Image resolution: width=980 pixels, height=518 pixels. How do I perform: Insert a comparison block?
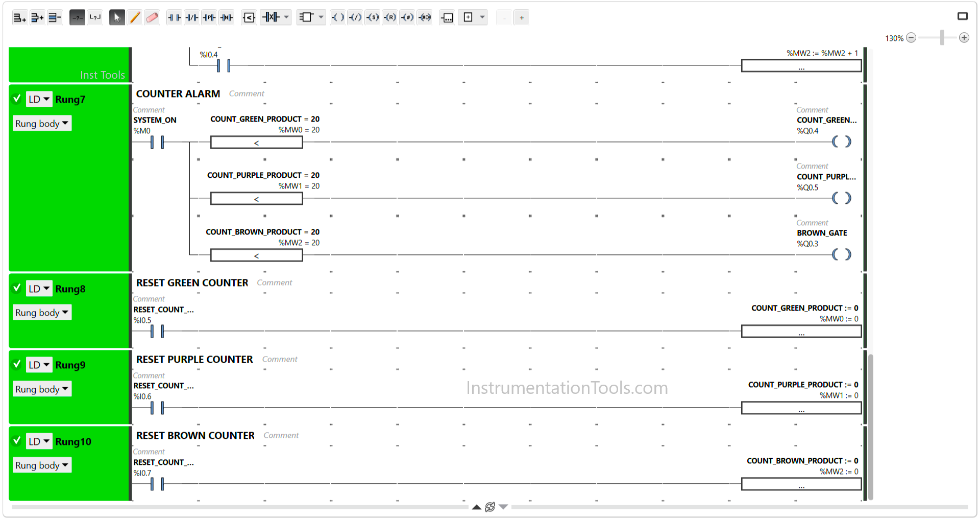(249, 17)
